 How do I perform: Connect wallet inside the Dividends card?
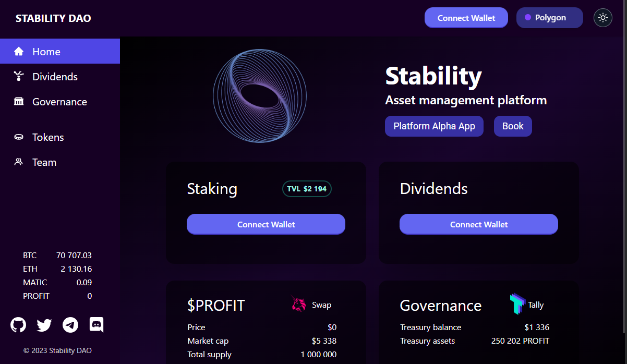click(478, 224)
